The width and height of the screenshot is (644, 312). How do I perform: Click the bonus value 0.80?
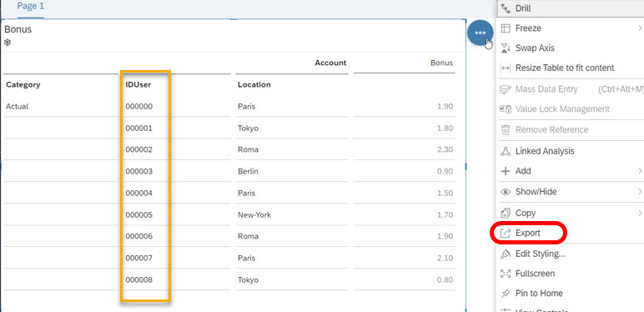[x=445, y=280]
